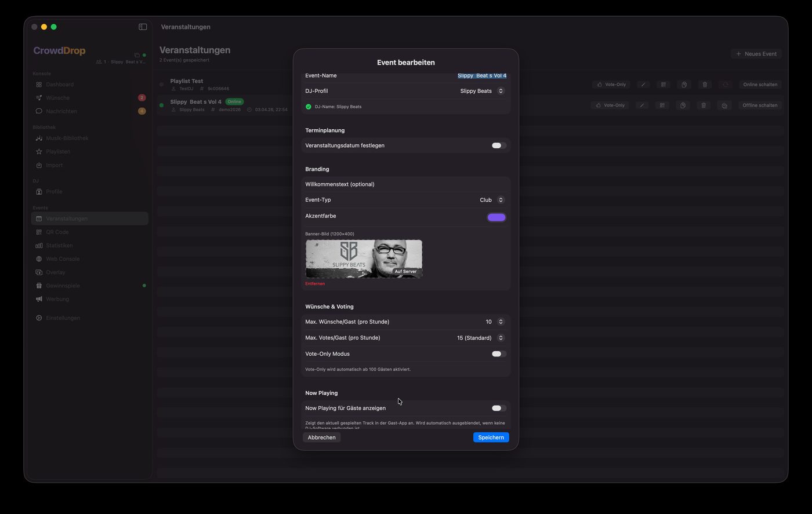Click the Willkommenstext input field

[x=405, y=184]
